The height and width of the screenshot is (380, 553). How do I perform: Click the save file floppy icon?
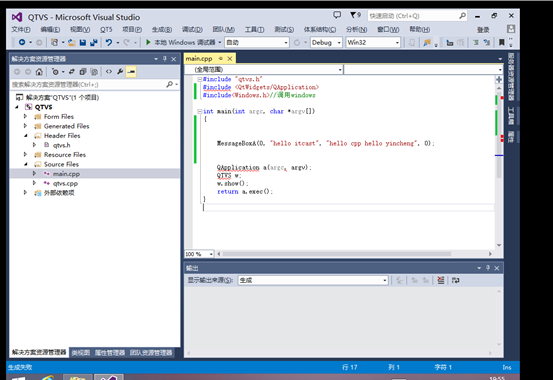[x=83, y=42]
